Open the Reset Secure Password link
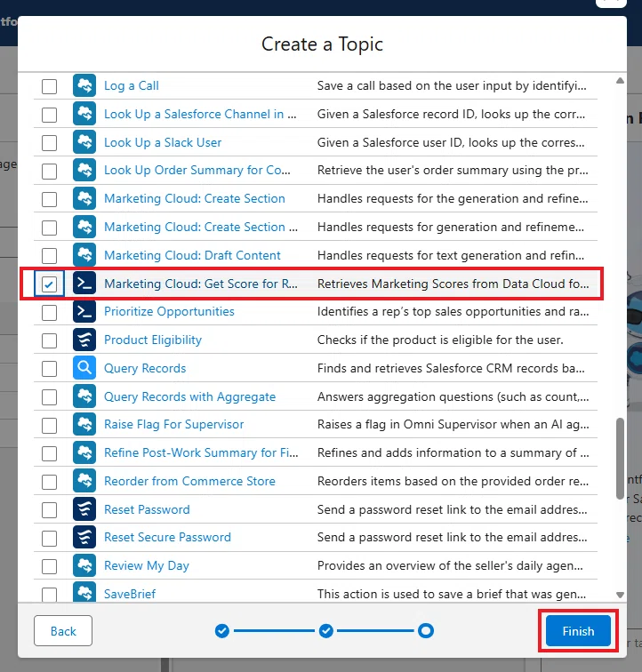Viewport: 642px width, 672px height. coord(167,537)
